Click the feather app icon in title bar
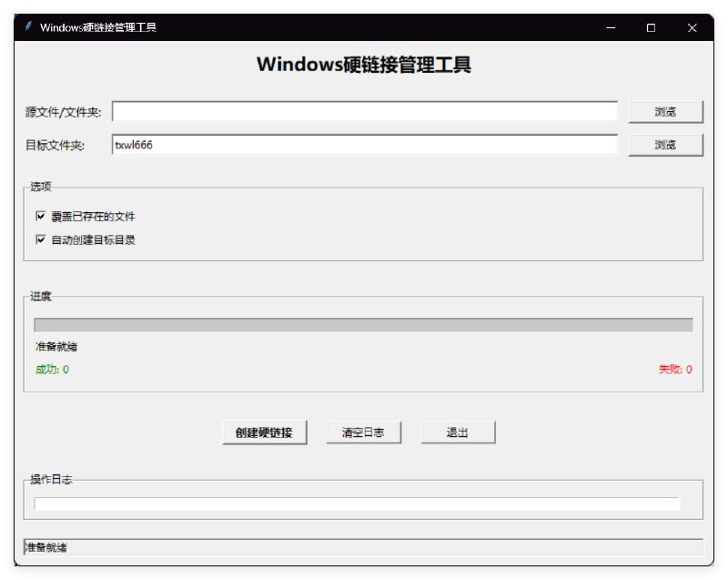Image resolution: width=728 pixels, height=580 pixels. point(28,26)
